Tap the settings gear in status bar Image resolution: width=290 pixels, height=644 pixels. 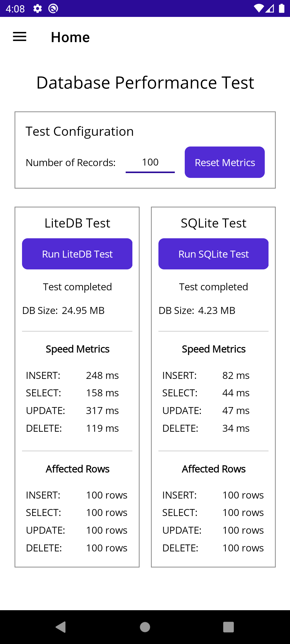click(38, 9)
